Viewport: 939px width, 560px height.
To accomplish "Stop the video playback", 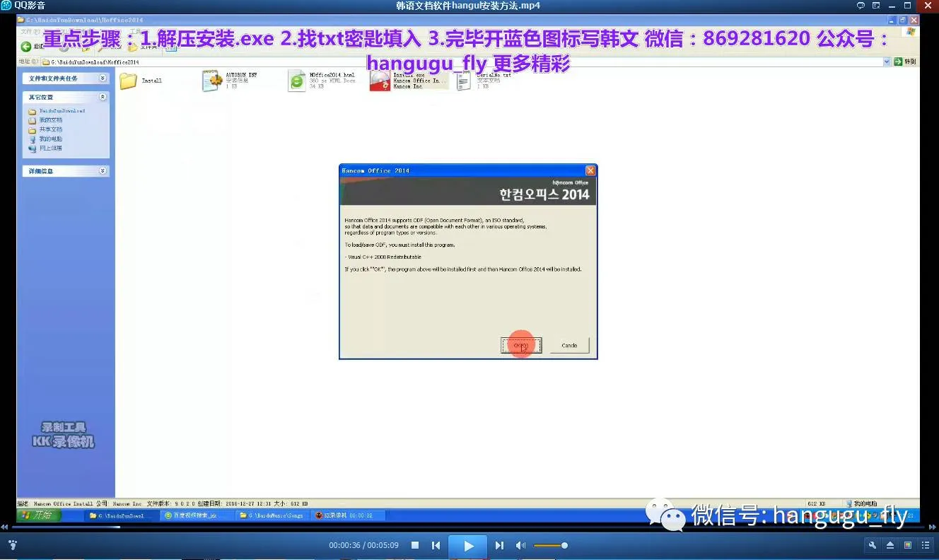I will [x=415, y=545].
